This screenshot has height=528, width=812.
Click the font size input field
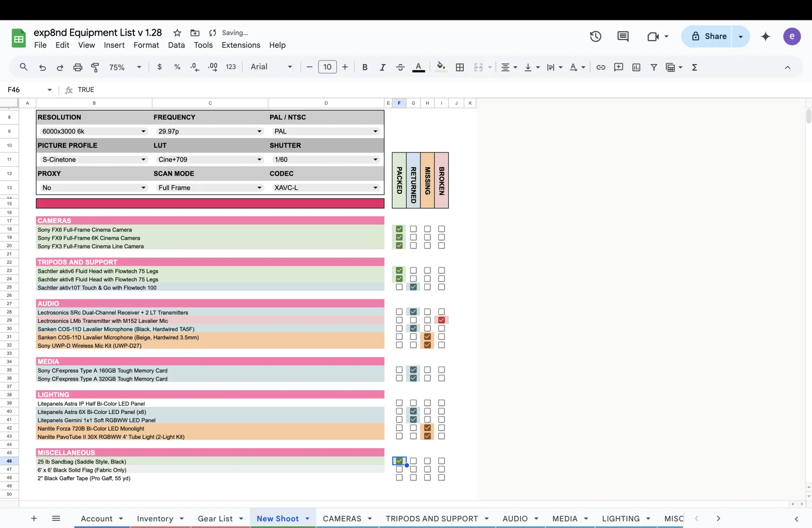point(327,67)
